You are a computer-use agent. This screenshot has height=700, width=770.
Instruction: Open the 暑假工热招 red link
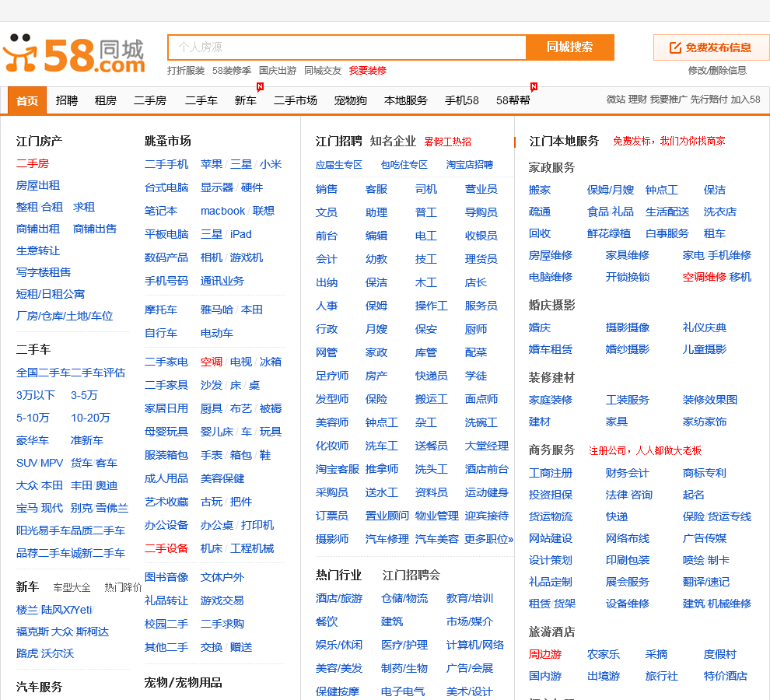tap(447, 142)
